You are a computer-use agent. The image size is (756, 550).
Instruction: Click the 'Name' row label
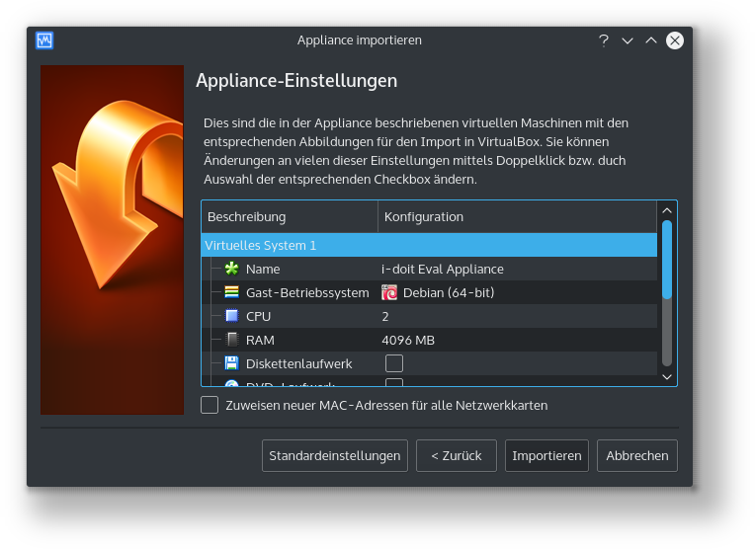pos(263,269)
